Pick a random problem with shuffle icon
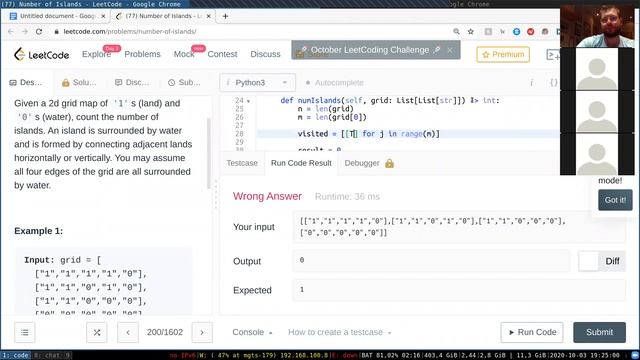Viewport: 640px width, 360px height. [x=97, y=332]
